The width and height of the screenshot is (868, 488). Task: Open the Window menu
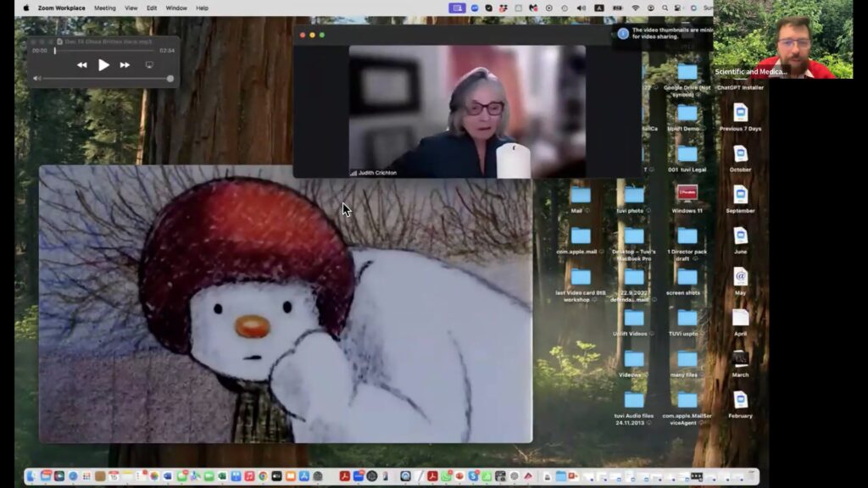pyautogui.click(x=176, y=8)
